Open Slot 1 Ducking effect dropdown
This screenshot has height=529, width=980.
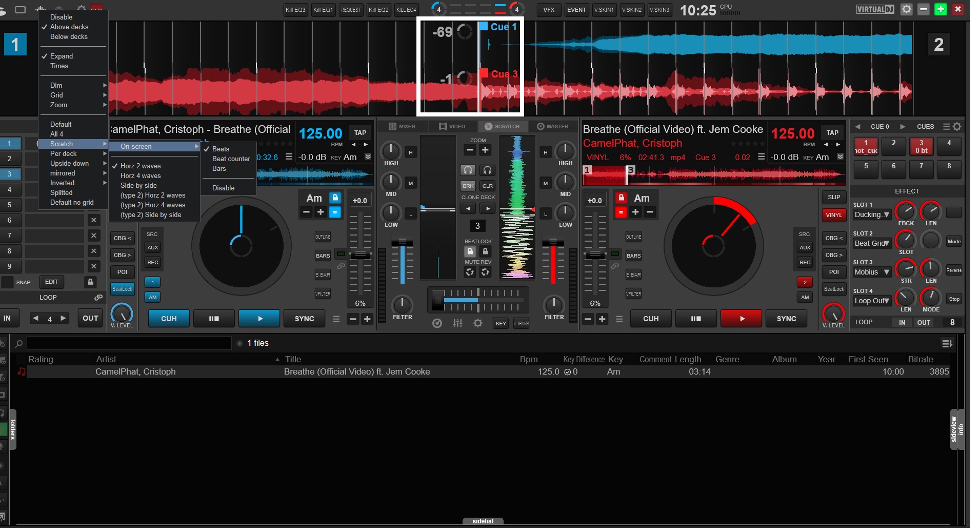coord(872,214)
